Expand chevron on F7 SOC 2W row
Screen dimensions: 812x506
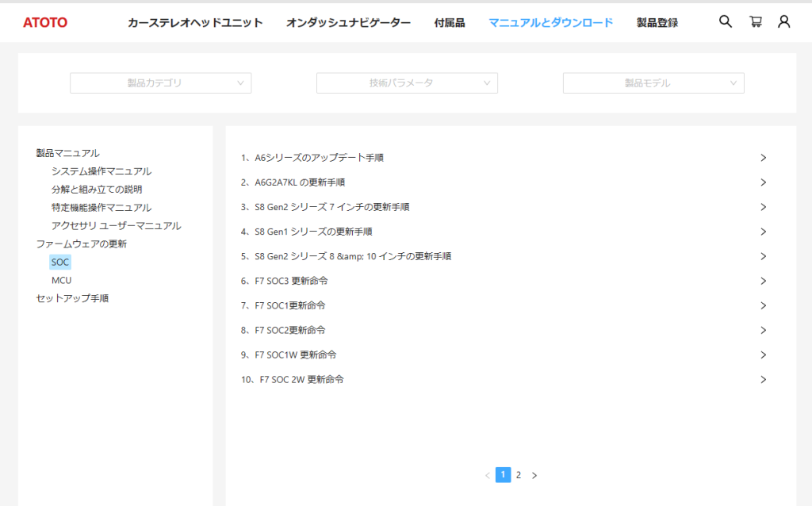[x=764, y=380]
